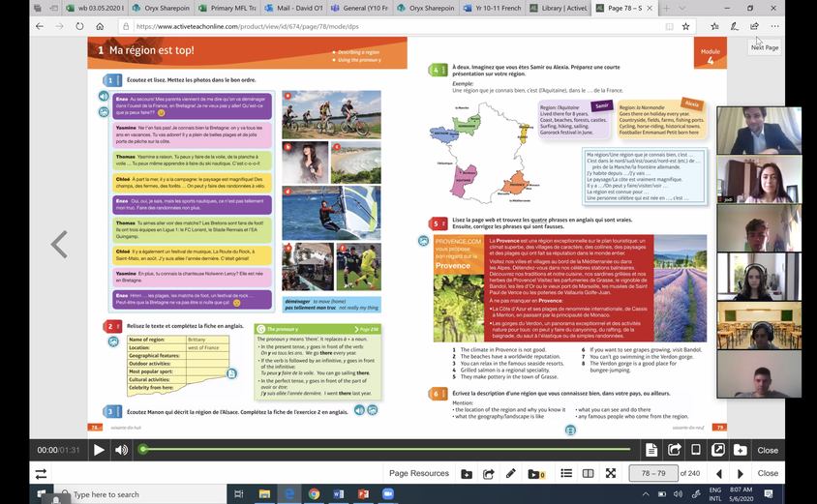Click resource icon below exercise 1 speaker
The image size is (817, 504).
[x=104, y=112]
